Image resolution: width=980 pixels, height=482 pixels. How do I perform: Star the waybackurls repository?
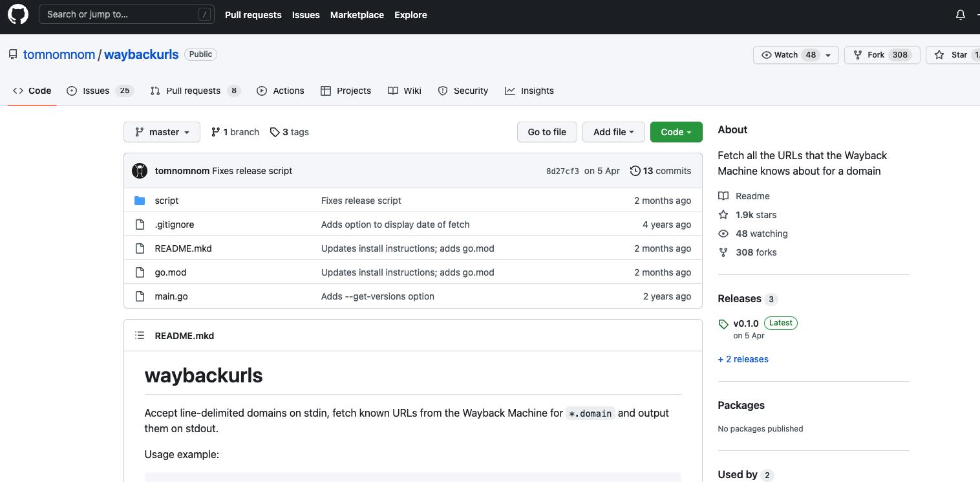pyautogui.click(x=953, y=55)
